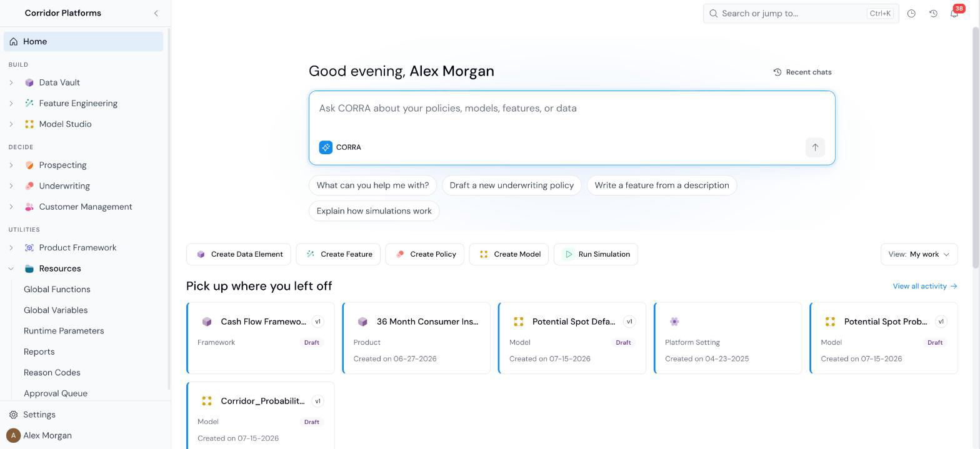Expand the Underwriting tree node
Viewport: 980px width, 449px height.
(x=11, y=186)
